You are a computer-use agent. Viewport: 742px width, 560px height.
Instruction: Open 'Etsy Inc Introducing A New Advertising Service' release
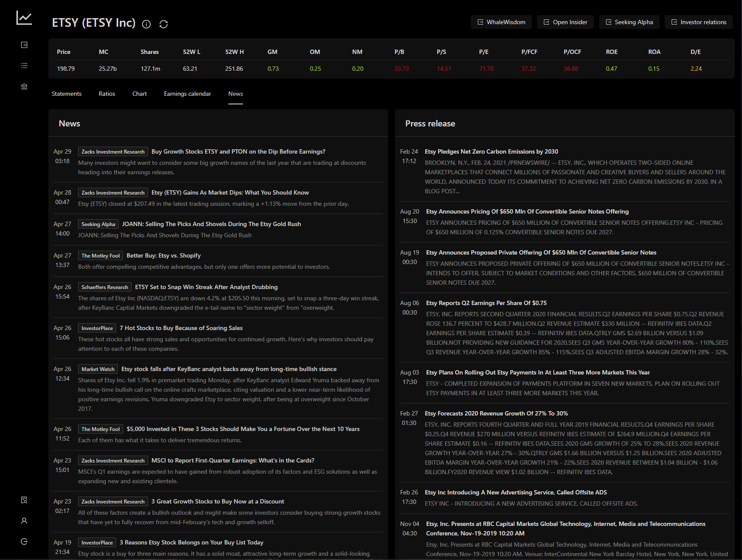516,492
